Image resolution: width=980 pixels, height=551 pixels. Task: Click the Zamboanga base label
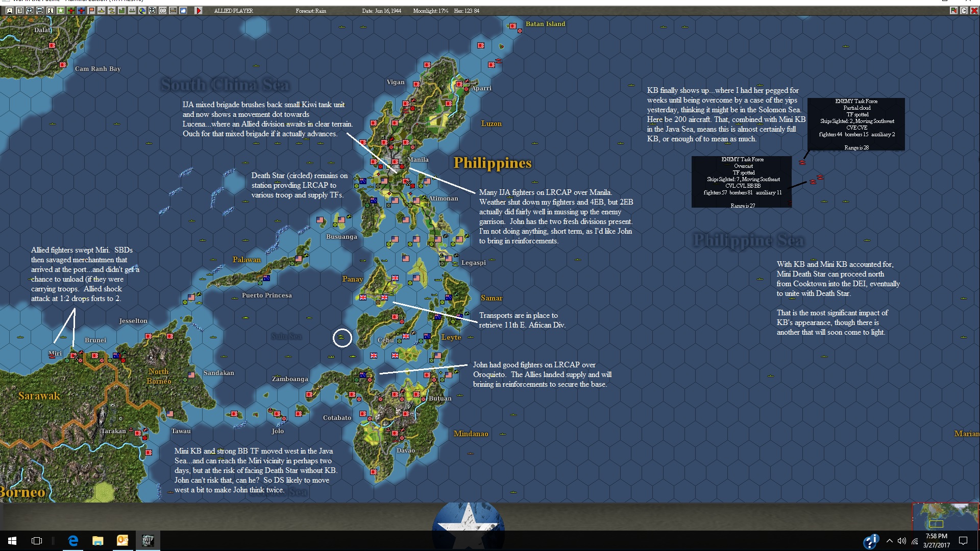coord(290,379)
